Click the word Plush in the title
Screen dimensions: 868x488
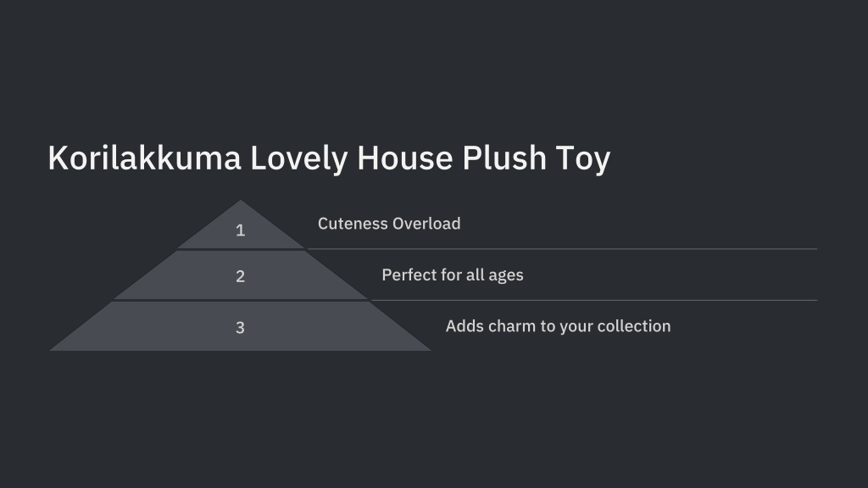[505, 158]
